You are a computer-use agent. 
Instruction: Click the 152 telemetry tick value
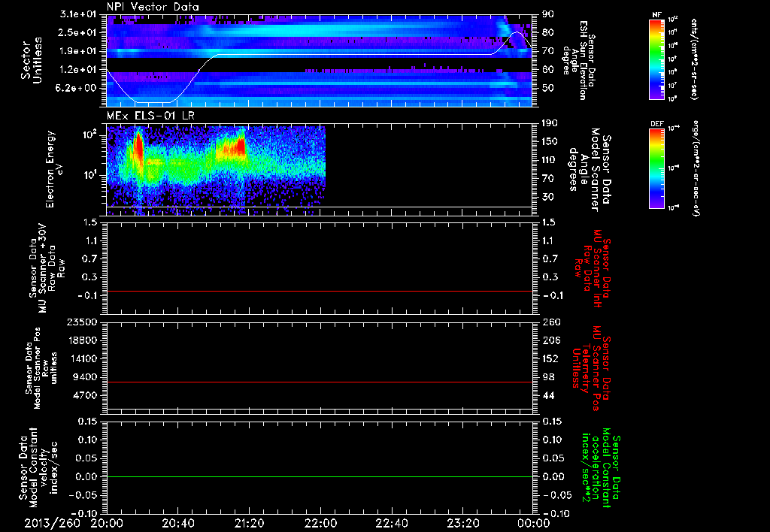[x=550, y=358]
